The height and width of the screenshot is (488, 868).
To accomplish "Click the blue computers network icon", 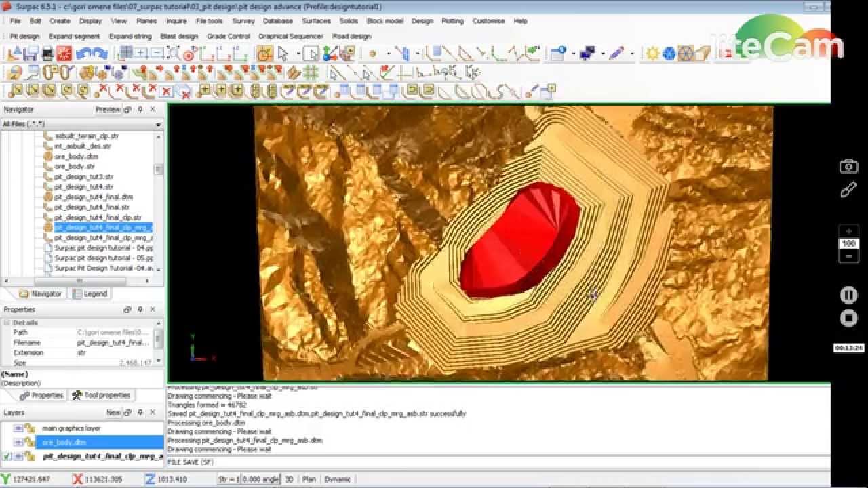I will [x=587, y=53].
